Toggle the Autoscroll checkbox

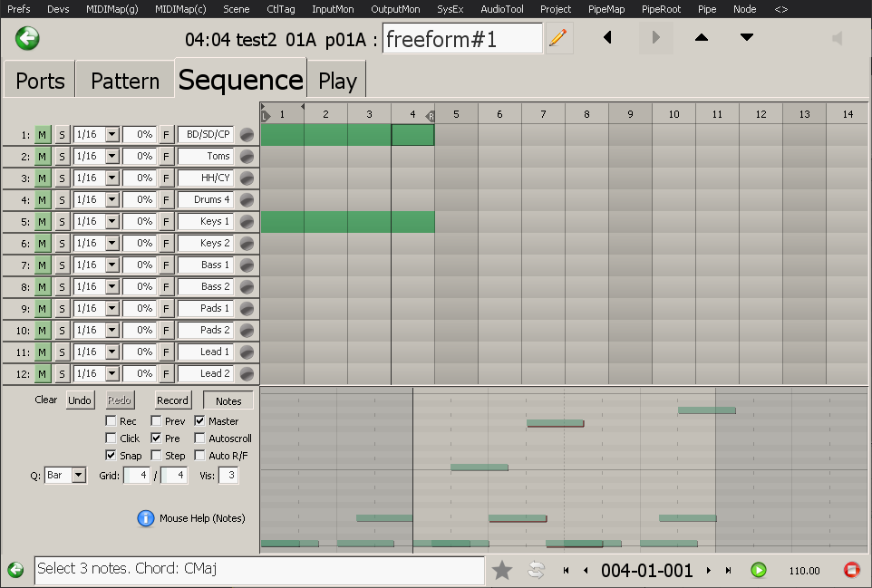200,439
